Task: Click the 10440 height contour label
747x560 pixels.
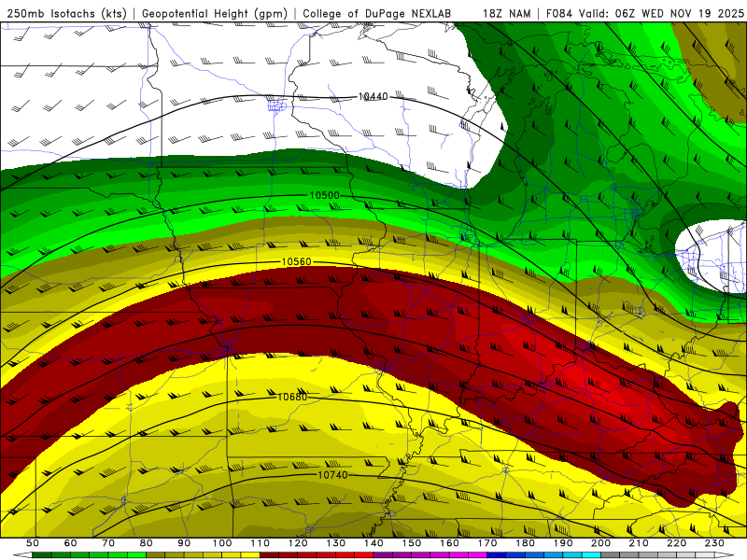Action: [373, 97]
